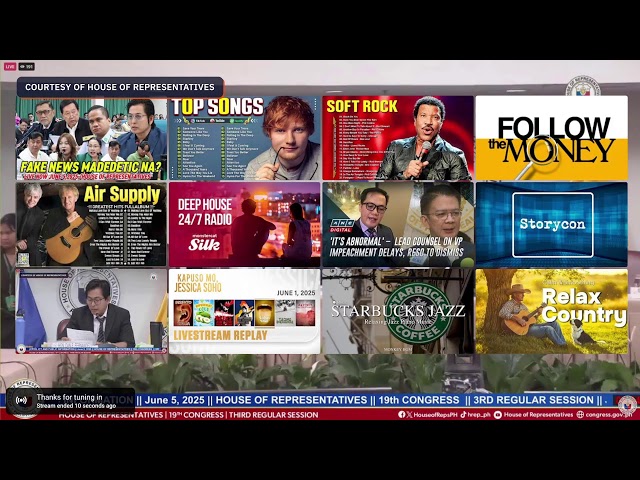Open the Deep House 24/7 Radio thumbnail

(x=244, y=224)
